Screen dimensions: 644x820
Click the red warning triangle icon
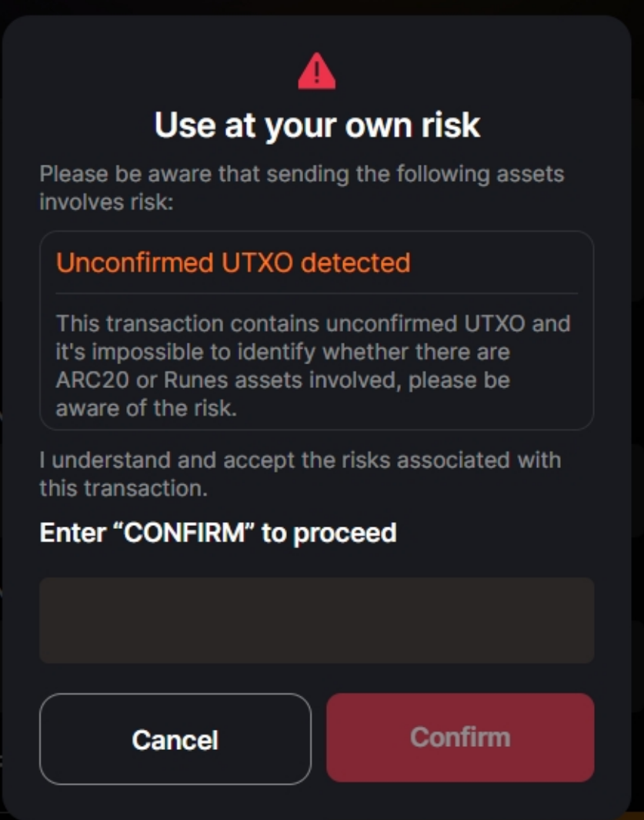(316, 72)
